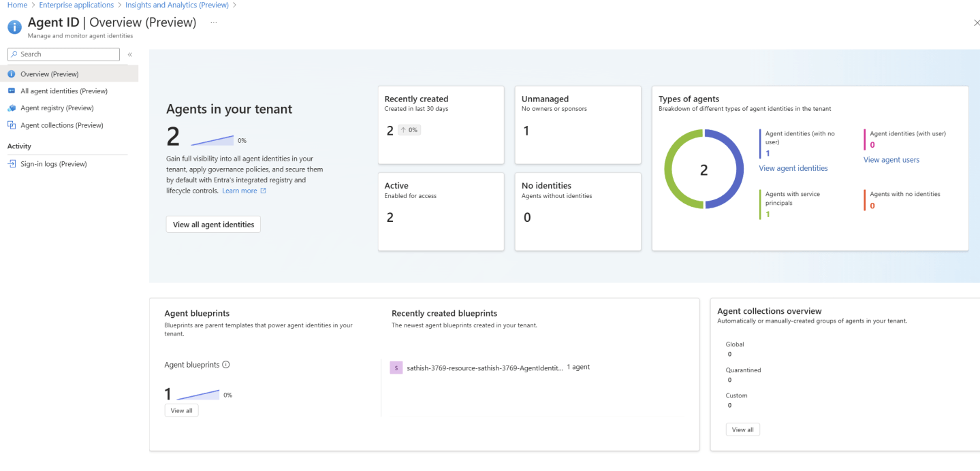Navigate to Home via the breadcrumb
Viewport: 980px width, 471px height.
[x=16, y=5]
